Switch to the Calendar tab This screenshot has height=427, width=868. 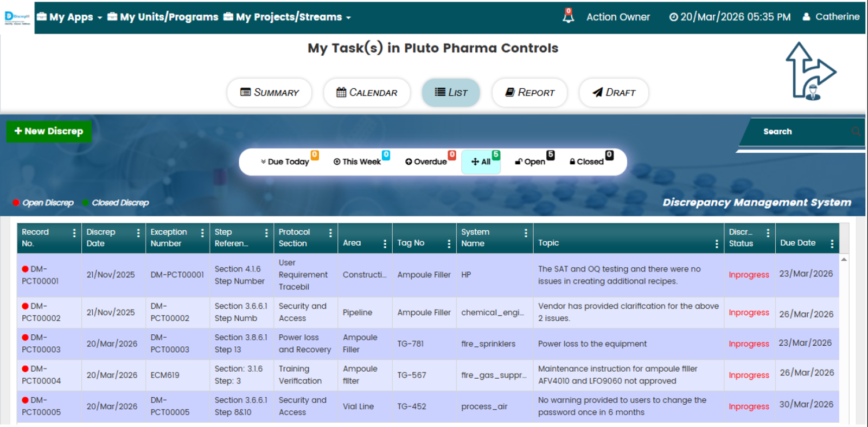coord(367,93)
